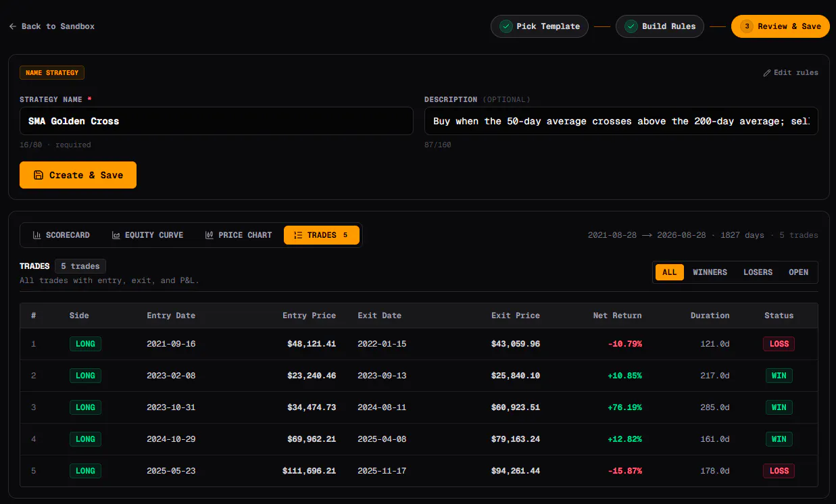Click the exit price $43,059.96

pyautogui.click(x=516, y=344)
